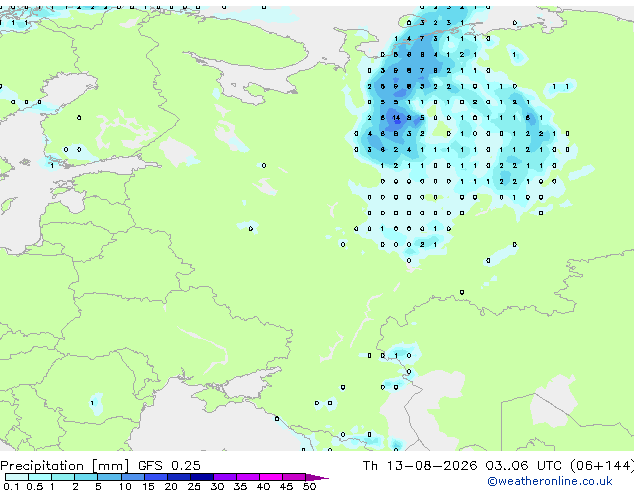The width and height of the screenshot is (634, 490).
Task: Click the legend tick label "25"
Action: tap(194, 486)
